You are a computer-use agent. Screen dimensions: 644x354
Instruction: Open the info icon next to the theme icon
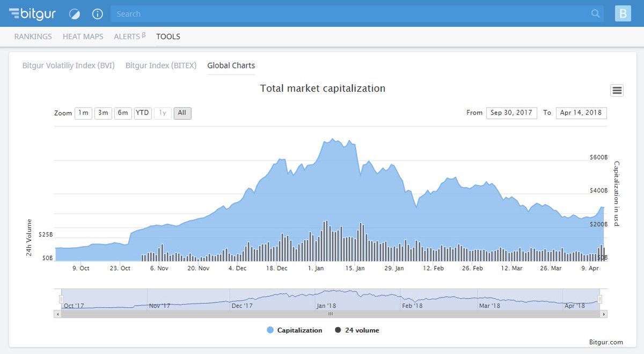(97, 14)
